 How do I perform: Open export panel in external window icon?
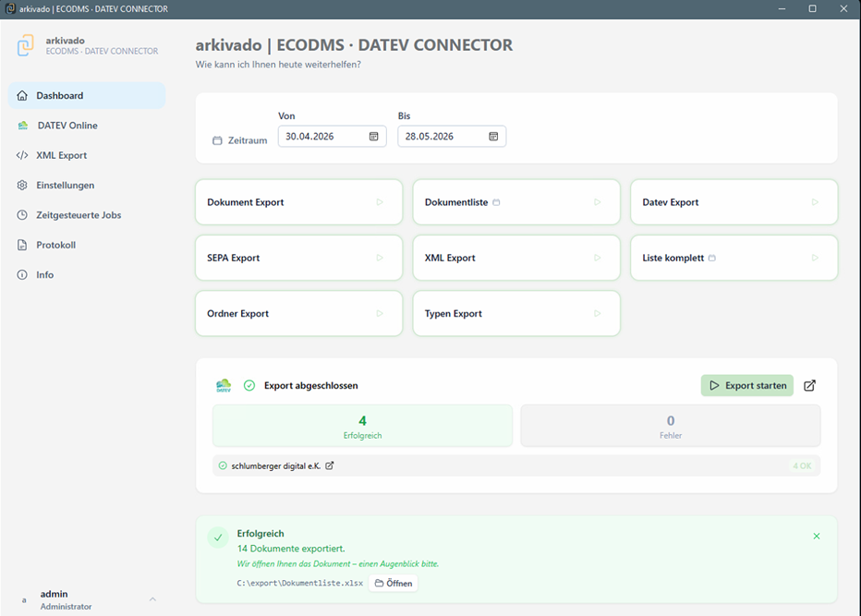pos(810,385)
